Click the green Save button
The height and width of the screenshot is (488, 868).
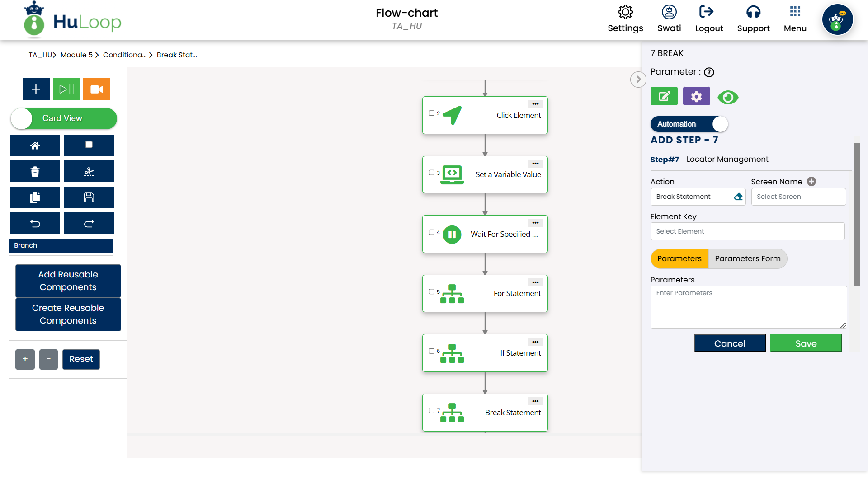tap(806, 343)
